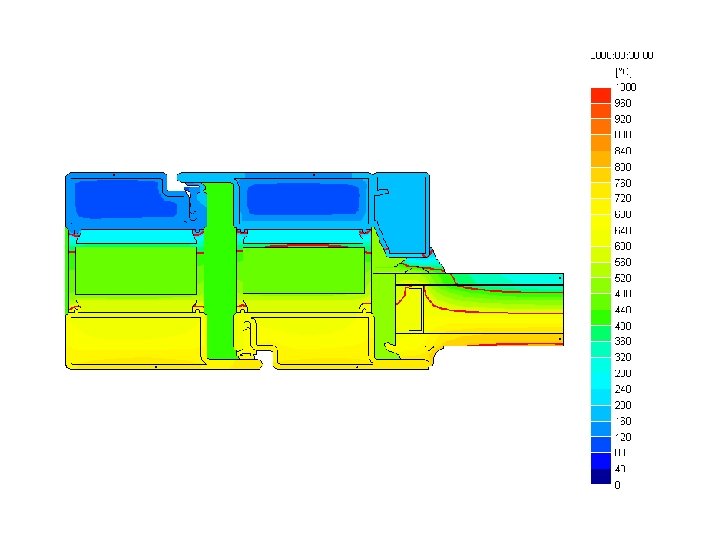
Task: Click the legend value 600
Action: point(623,246)
